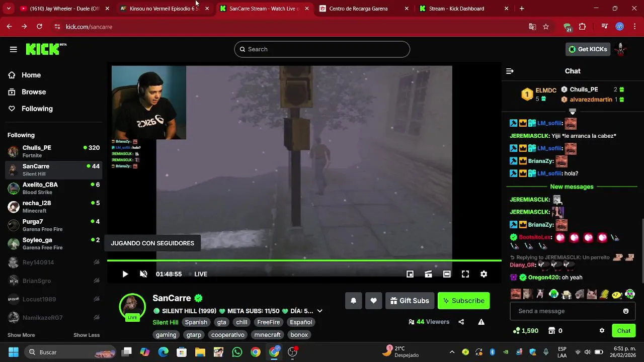Open the Chulls_PE channel in Following list
Viewport: 644px width, 362px height.
(53, 151)
